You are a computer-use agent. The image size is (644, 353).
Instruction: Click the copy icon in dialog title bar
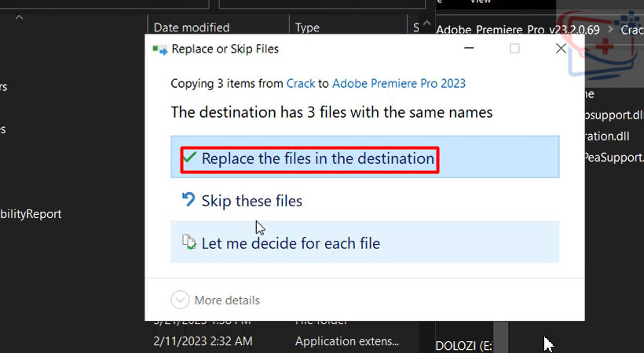[159, 49]
